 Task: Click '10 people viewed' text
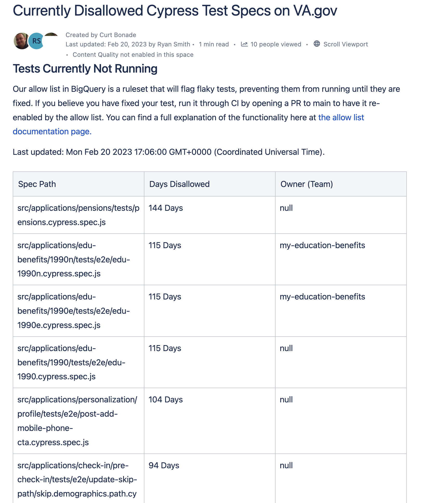pos(276,44)
